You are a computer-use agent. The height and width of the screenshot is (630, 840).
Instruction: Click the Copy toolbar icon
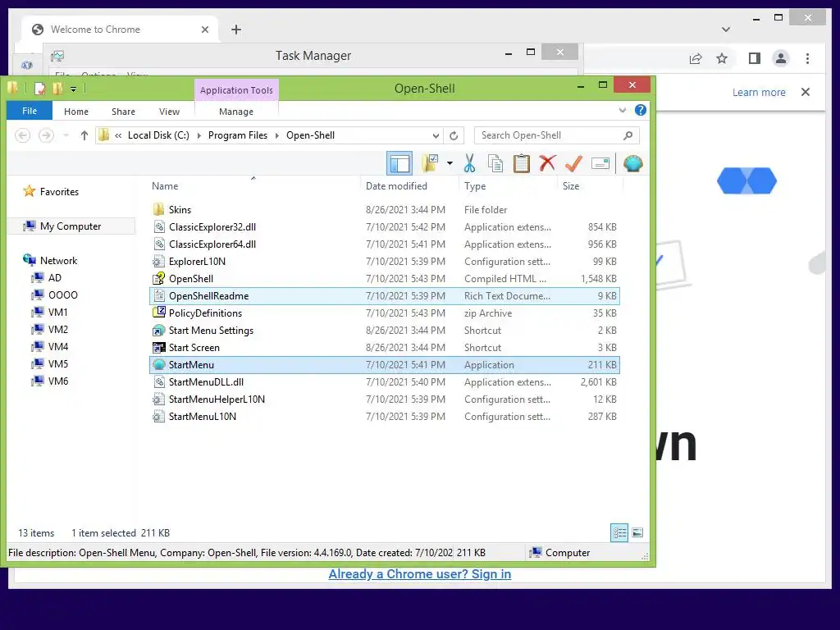[495, 163]
